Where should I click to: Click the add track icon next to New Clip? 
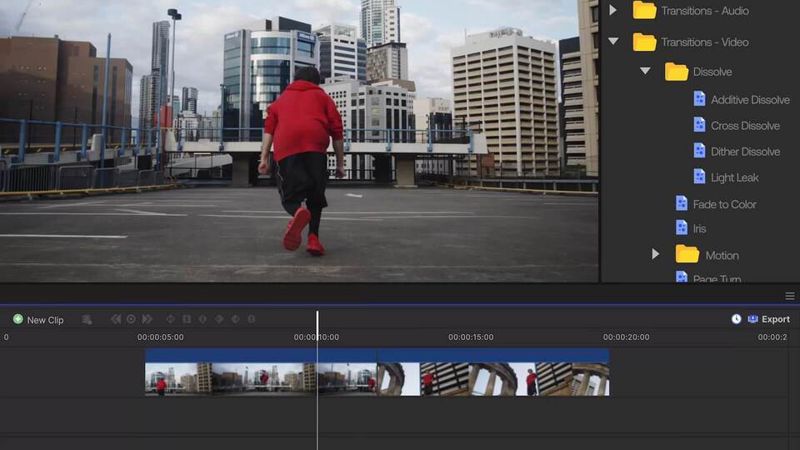click(87, 319)
